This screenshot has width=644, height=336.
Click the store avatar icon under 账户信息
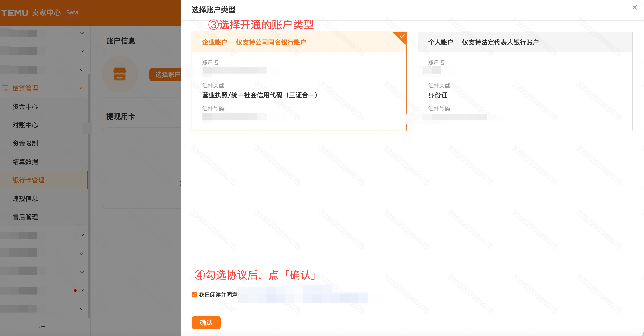pos(119,74)
